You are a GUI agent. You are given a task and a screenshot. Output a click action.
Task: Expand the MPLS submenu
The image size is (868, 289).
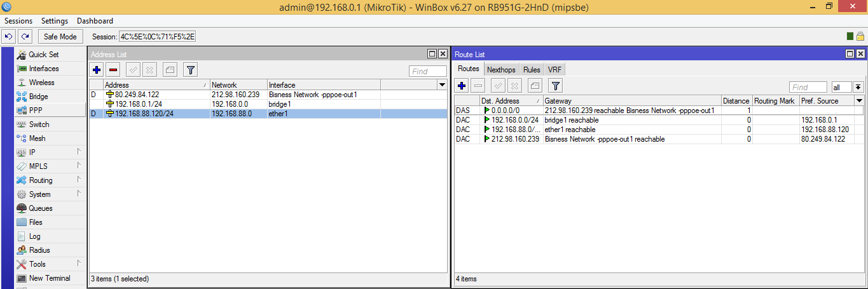click(x=50, y=166)
